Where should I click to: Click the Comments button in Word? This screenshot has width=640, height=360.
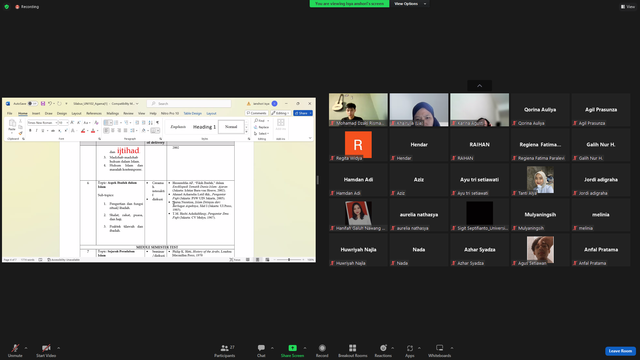(x=256, y=113)
